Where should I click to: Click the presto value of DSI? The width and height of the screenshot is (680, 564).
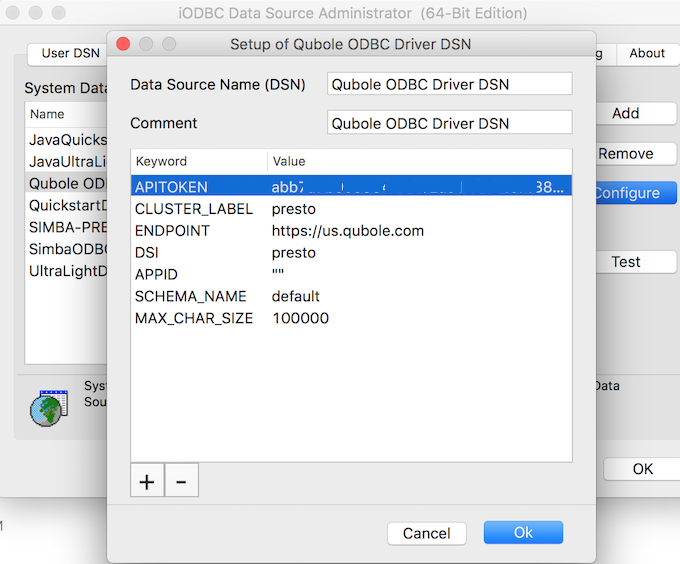pyautogui.click(x=294, y=252)
